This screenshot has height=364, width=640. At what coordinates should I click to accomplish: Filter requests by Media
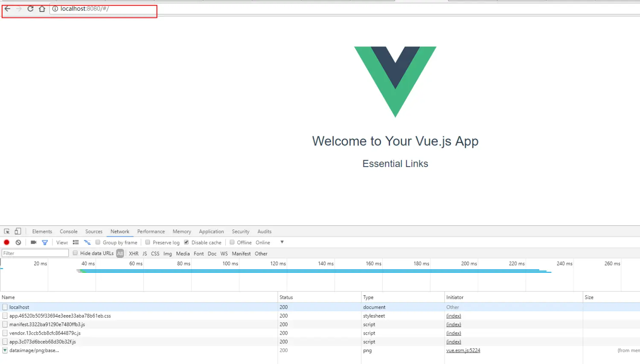tap(183, 254)
